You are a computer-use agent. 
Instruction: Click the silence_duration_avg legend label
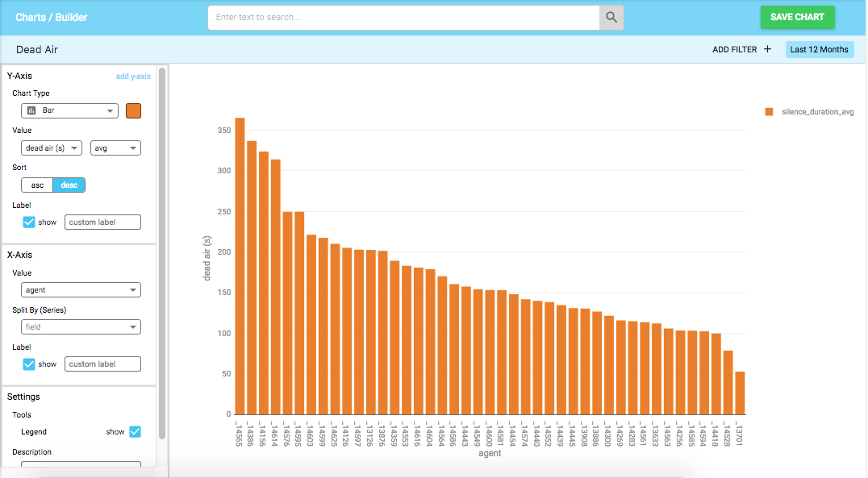pyautogui.click(x=818, y=112)
